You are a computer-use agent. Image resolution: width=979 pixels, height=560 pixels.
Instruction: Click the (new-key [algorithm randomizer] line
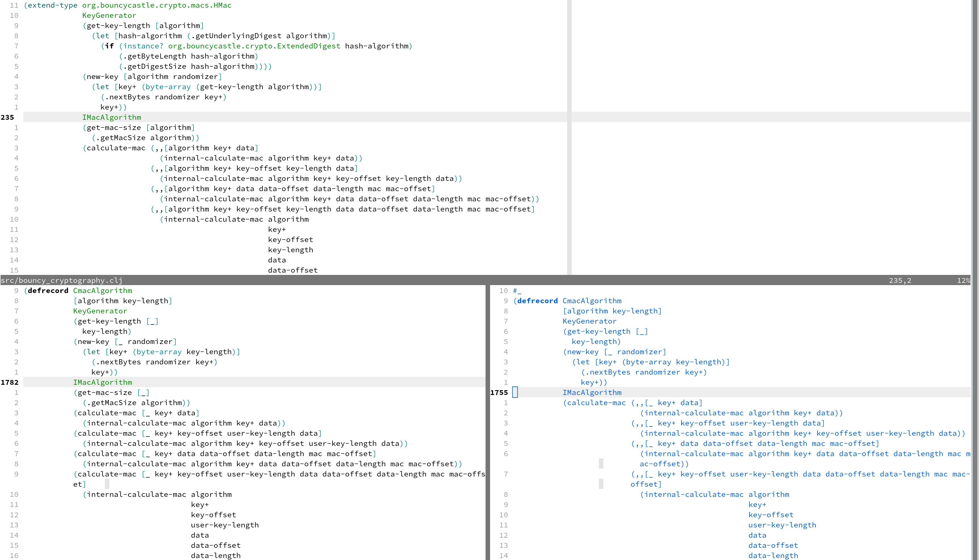tap(152, 76)
